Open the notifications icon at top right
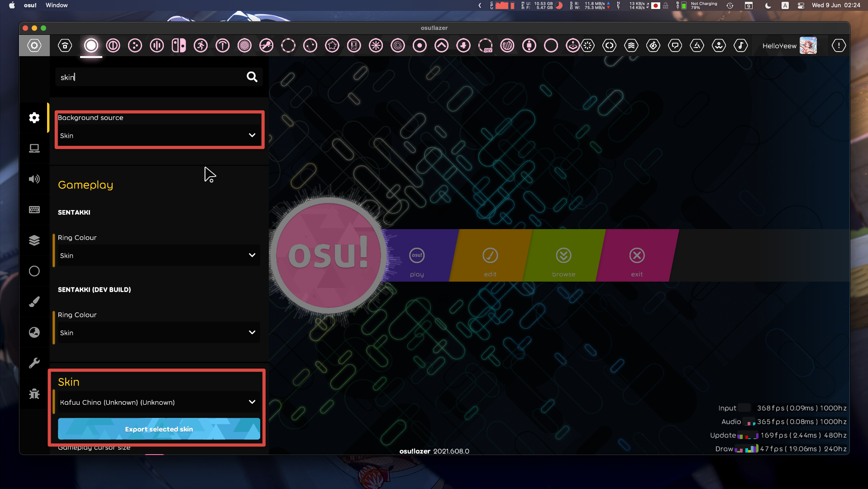This screenshot has width=868, height=489. pyautogui.click(x=839, y=45)
